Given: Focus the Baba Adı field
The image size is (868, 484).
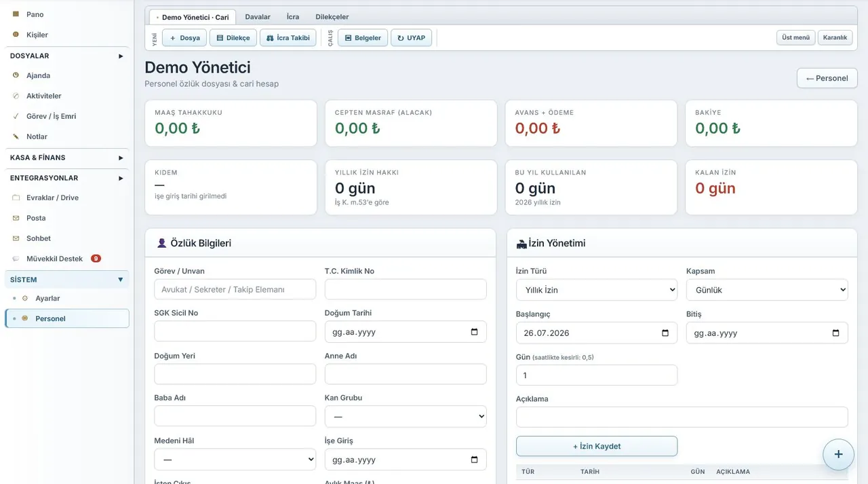Looking at the screenshot, I should [235, 416].
